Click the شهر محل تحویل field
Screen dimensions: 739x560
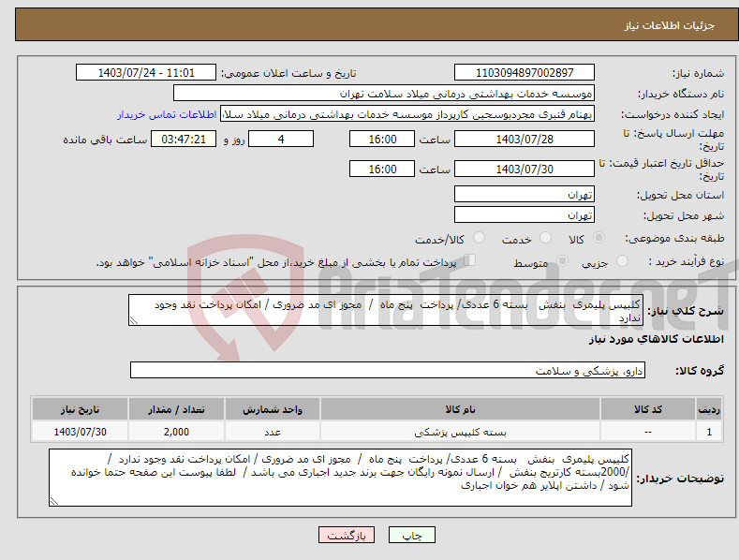point(525,214)
